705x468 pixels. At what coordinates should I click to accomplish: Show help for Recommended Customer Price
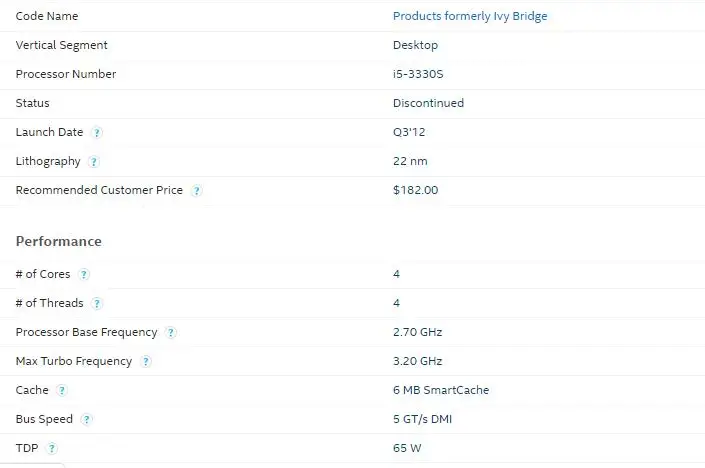click(x=196, y=191)
